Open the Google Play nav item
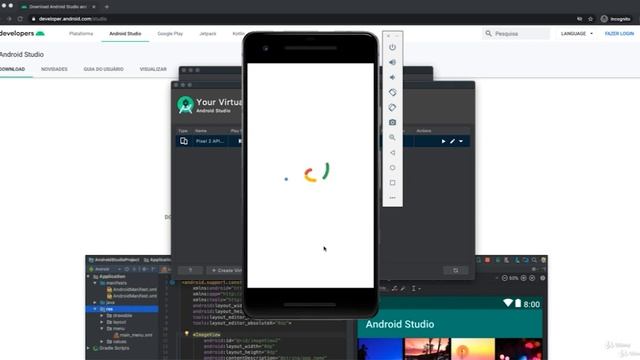The height and width of the screenshot is (360, 640). (170, 33)
